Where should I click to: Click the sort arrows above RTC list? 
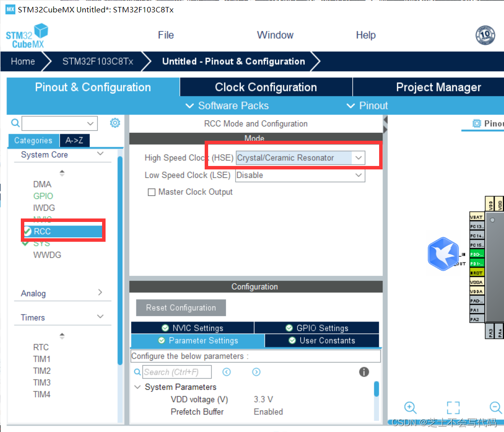point(62,336)
